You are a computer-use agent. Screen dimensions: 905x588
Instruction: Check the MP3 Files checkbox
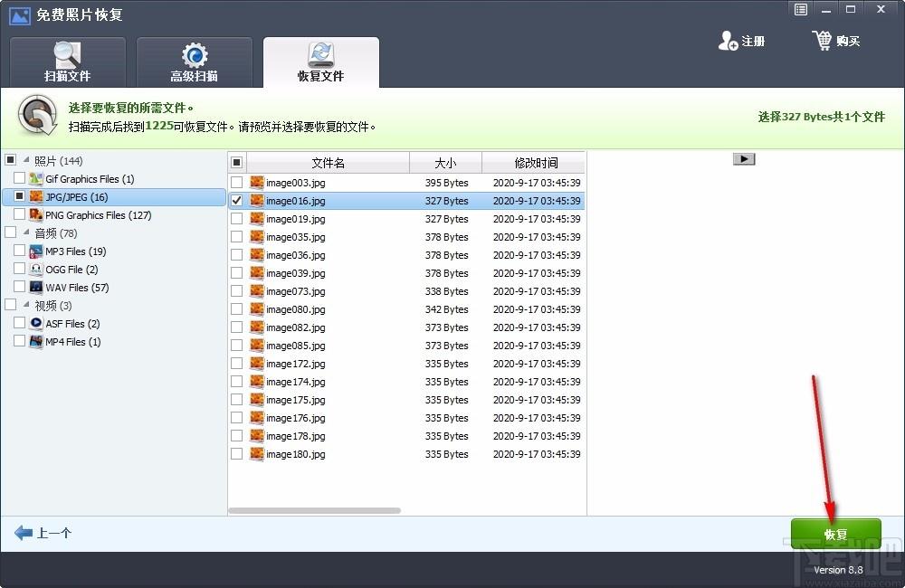(19, 251)
